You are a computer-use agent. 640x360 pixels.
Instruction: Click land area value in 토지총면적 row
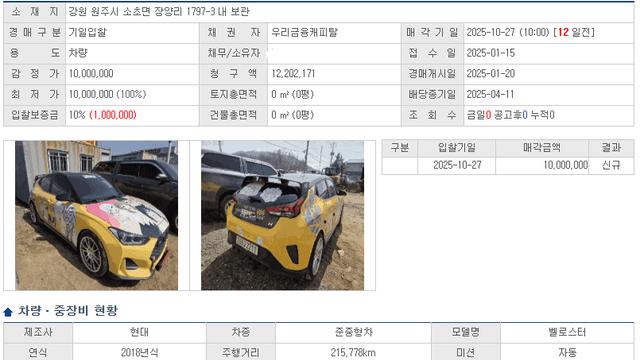[x=292, y=94]
